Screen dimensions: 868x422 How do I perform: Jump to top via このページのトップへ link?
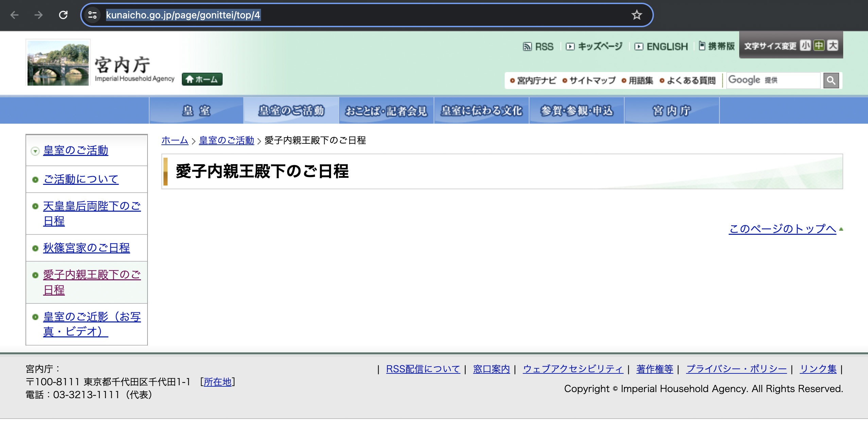(782, 229)
